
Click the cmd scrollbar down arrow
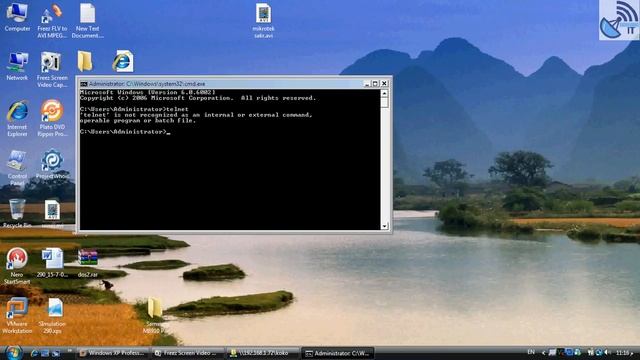point(384,226)
